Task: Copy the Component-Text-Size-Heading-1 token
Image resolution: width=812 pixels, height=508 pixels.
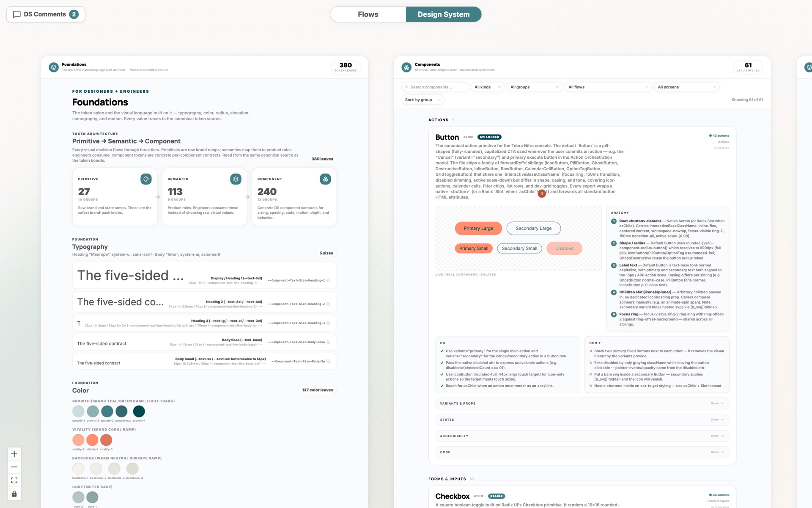Action: point(328,280)
